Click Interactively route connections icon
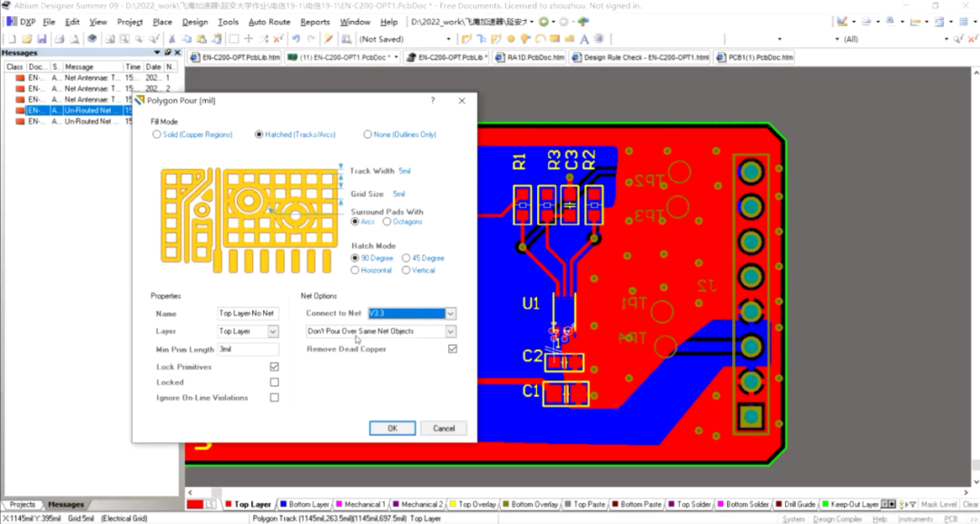Viewport: 980px width, 524px height. 466,39
